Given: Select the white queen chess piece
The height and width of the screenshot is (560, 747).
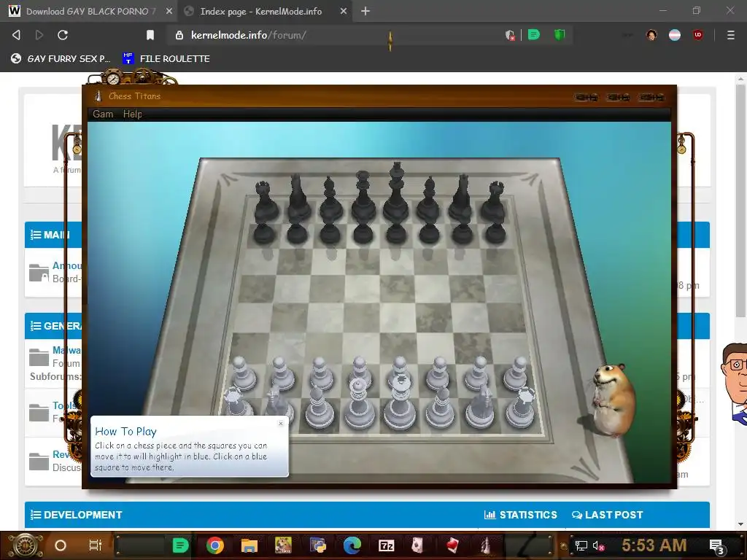Looking at the screenshot, I should [x=360, y=402].
